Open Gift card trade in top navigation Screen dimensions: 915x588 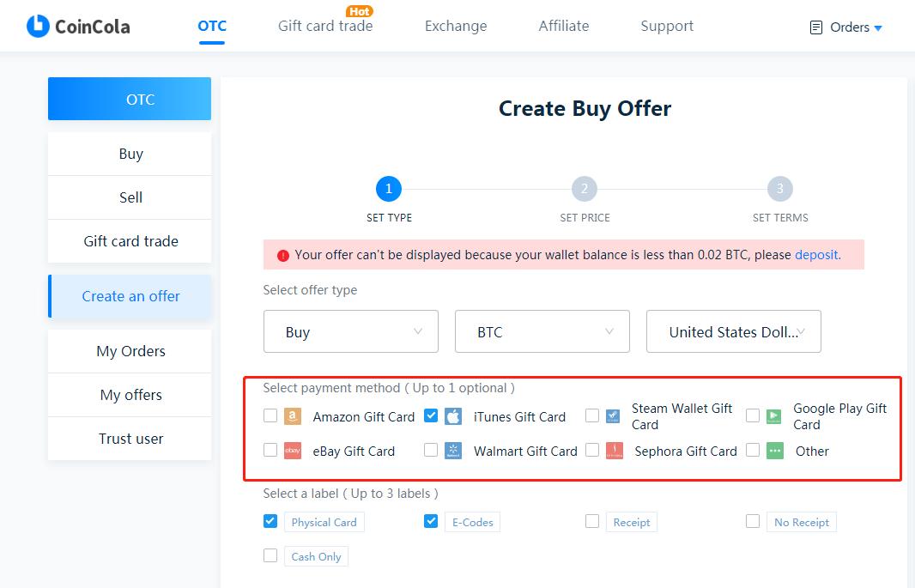325,27
